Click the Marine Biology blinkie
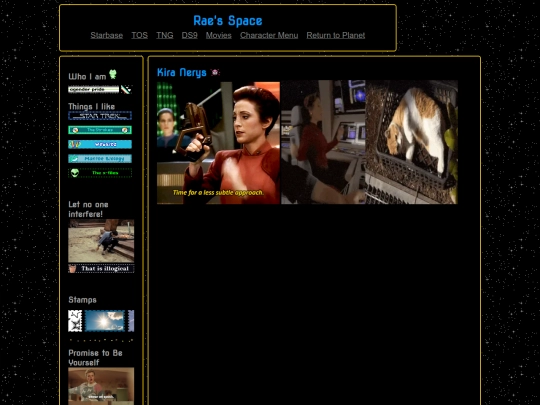This screenshot has height=405, width=540. [x=100, y=159]
